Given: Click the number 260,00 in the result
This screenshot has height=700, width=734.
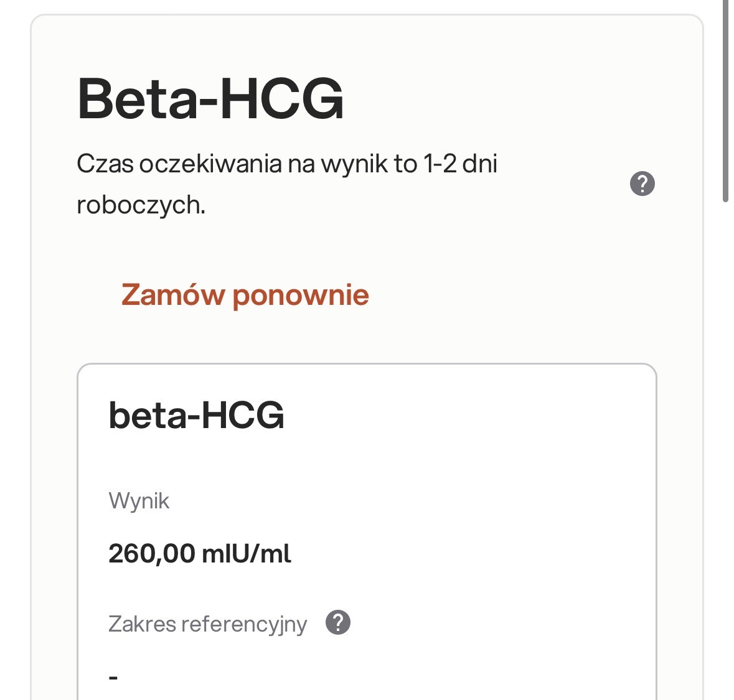Looking at the screenshot, I should [x=152, y=553].
